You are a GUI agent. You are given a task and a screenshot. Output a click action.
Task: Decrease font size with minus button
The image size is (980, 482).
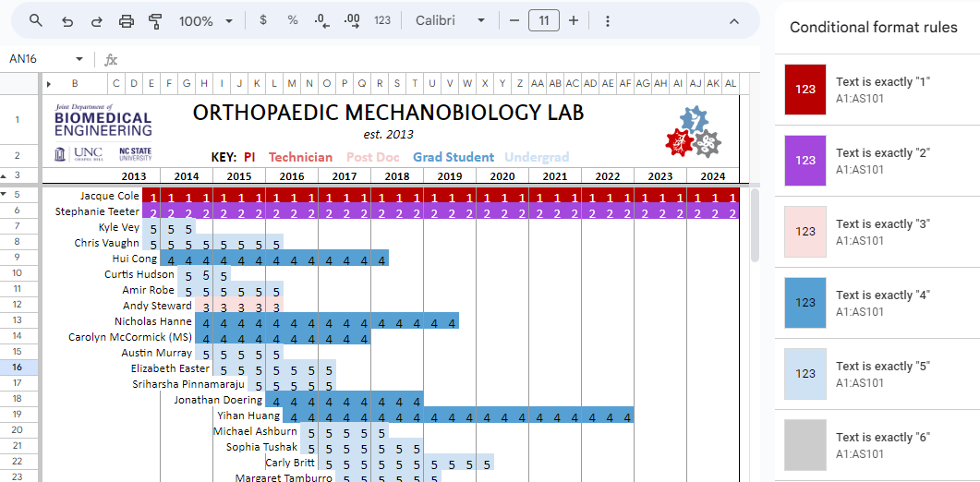(x=514, y=20)
